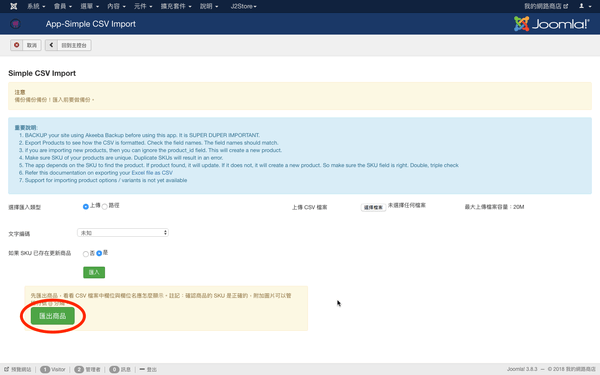
Task: Click the 'Simple CSV Import' heading
Action: tap(42, 73)
